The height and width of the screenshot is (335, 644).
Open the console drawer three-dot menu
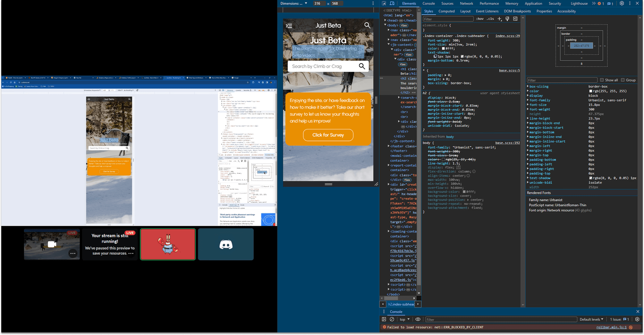click(x=384, y=312)
